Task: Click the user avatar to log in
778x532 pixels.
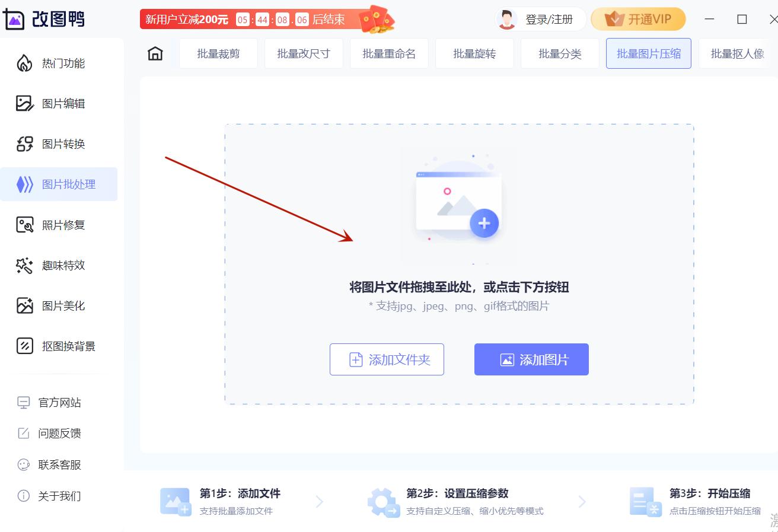Action: (506, 18)
